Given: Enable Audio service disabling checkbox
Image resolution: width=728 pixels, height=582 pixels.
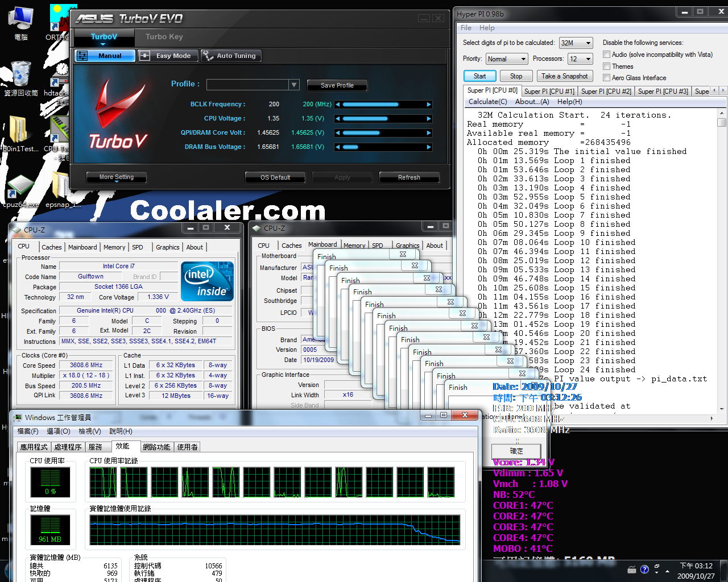Looking at the screenshot, I should point(607,55).
